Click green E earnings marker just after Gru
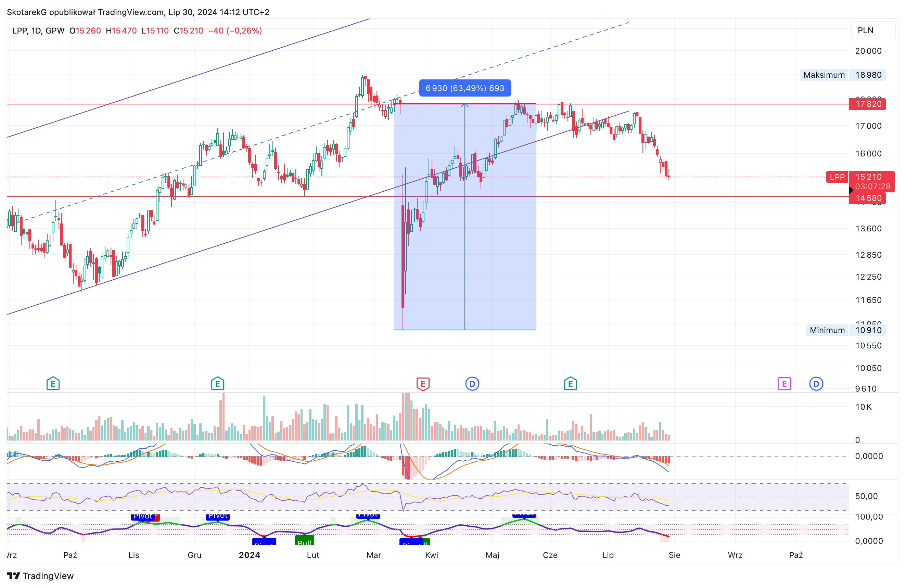Viewport: 905px width, 588px height. [x=217, y=384]
